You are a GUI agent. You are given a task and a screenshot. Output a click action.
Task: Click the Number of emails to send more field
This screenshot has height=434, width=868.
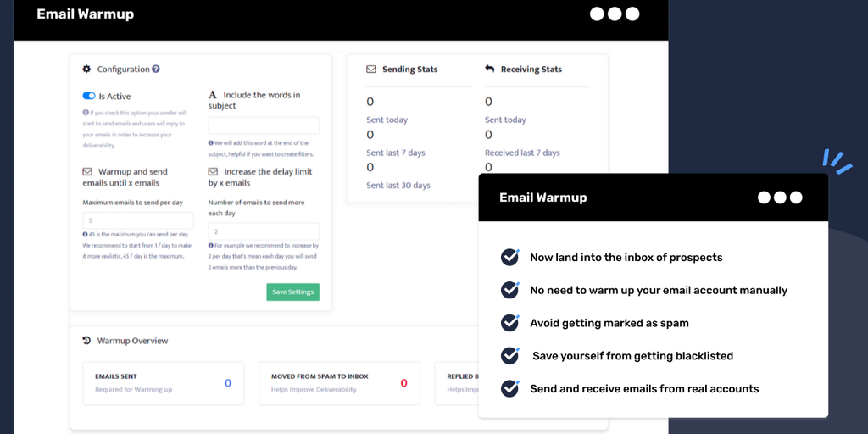(x=264, y=231)
